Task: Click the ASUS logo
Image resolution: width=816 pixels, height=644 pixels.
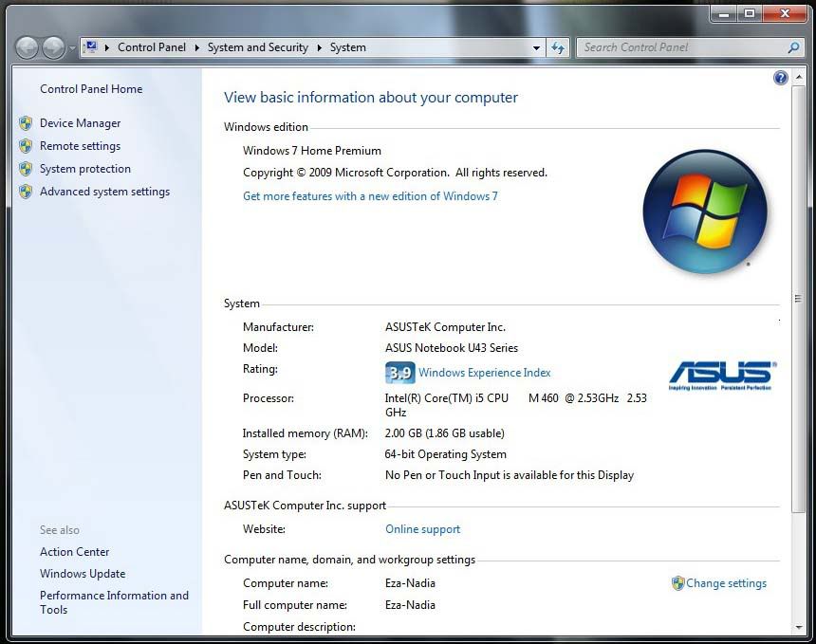Action: pos(722,375)
